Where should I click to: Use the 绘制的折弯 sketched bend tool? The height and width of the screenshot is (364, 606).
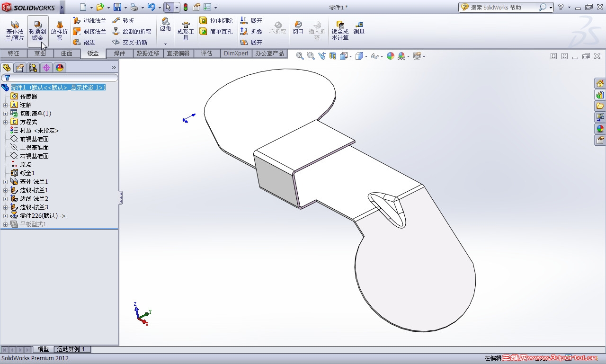coord(132,32)
